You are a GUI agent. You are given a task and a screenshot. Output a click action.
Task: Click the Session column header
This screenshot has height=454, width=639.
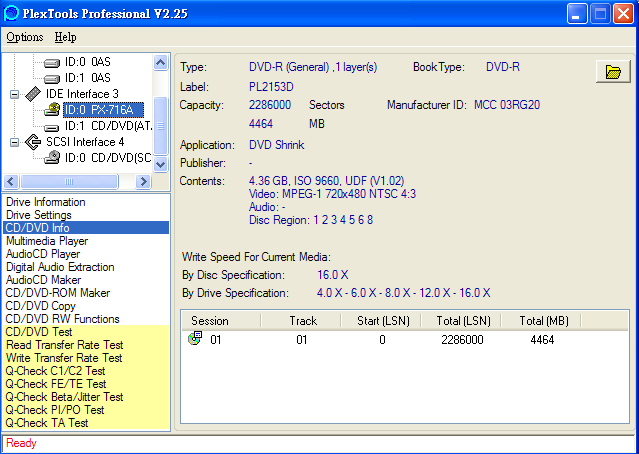[x=220, y=321]
